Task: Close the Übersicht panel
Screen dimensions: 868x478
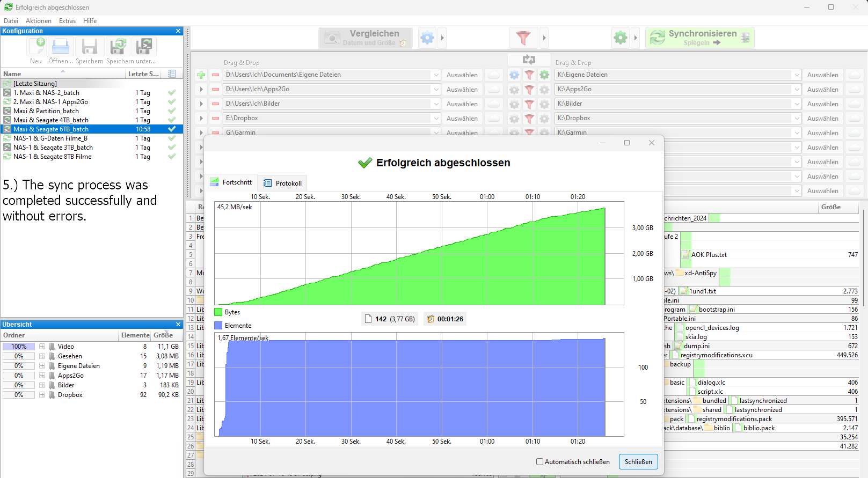Action: (x=178, y=325)
